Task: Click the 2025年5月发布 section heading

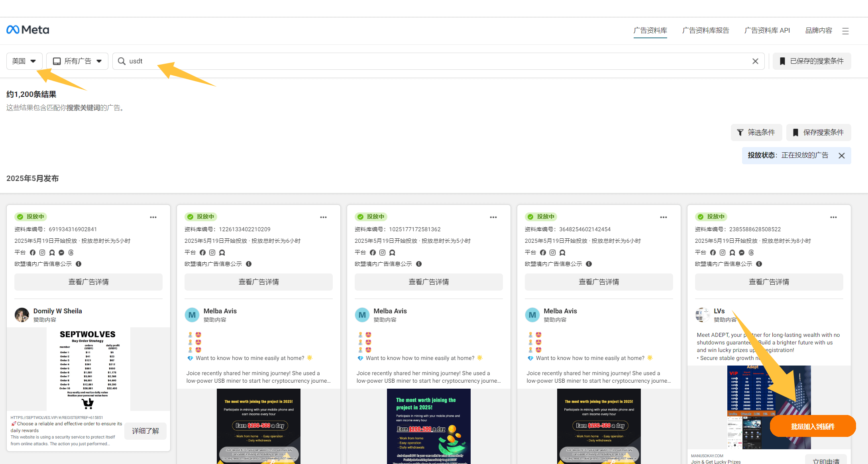Action: point(33,179)
